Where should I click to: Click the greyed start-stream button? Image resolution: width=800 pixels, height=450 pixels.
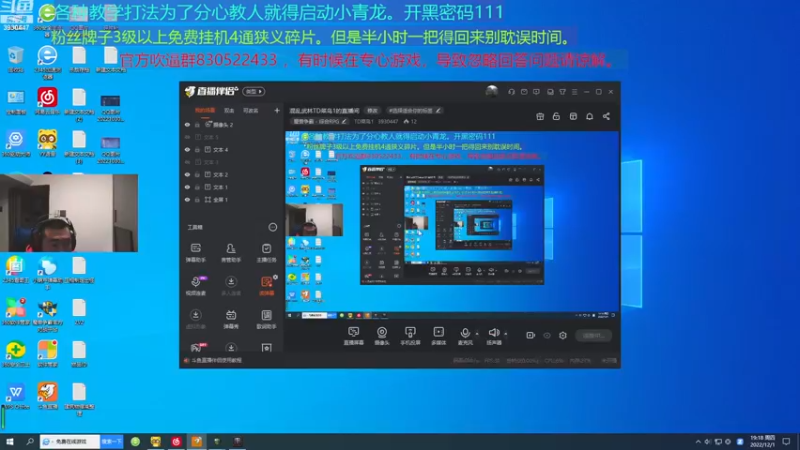594,335
